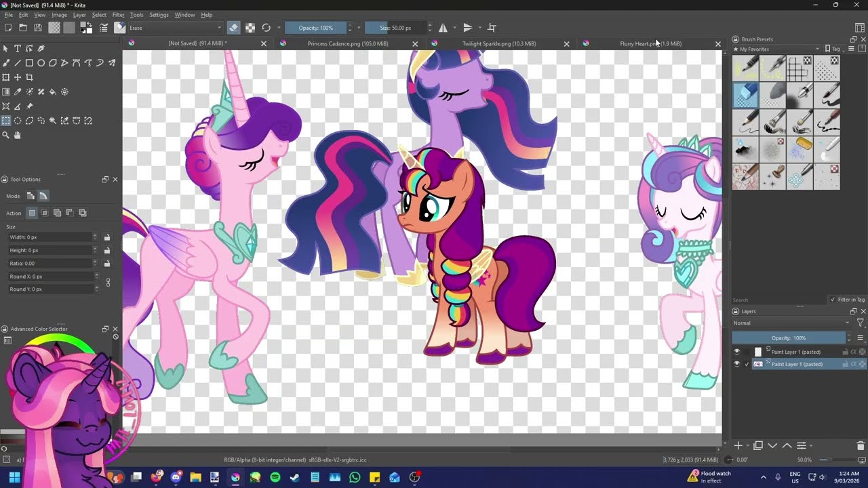Open the brush settings editor icon
Viewport: 868px width, 488px height.
[104, 28]
